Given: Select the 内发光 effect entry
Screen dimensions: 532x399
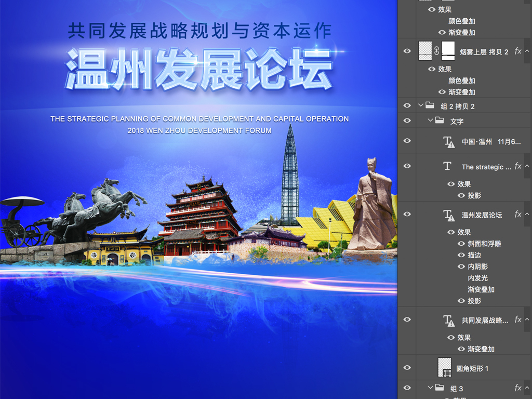Looking at the screenshot, I should pyautogui.click(x=477, y=278).
